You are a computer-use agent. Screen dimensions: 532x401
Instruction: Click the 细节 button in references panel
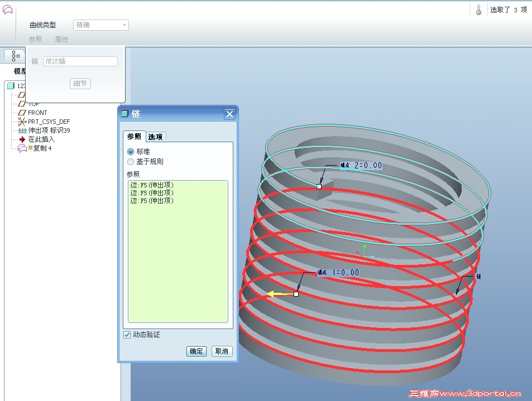80,84
